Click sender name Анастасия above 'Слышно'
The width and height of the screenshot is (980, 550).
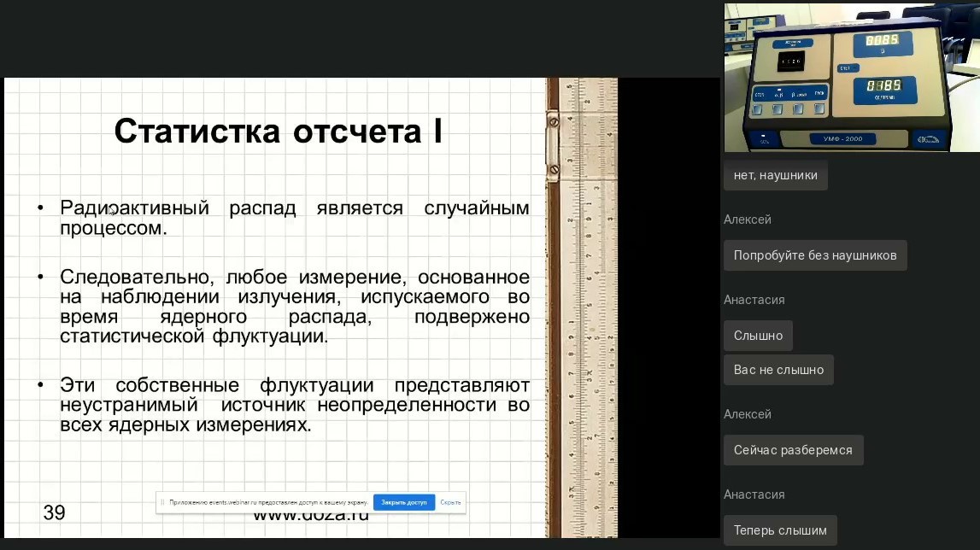754,300
